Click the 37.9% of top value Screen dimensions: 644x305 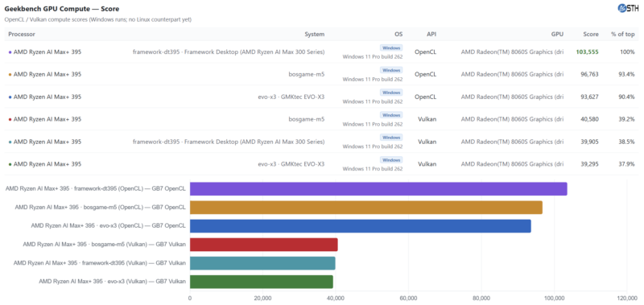[627, 164]
